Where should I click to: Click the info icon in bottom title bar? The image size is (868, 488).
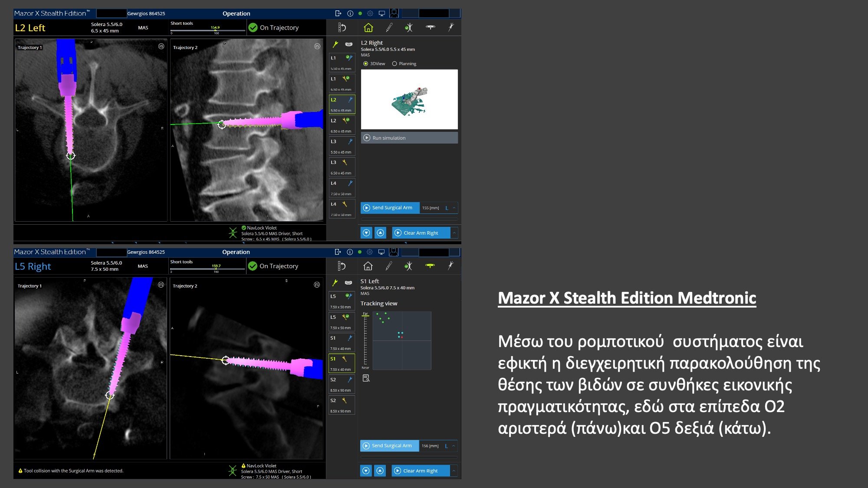[x=350, y=252]
